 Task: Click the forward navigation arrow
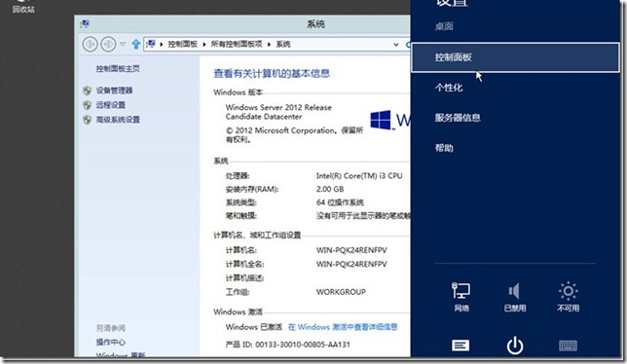[108, 44]
